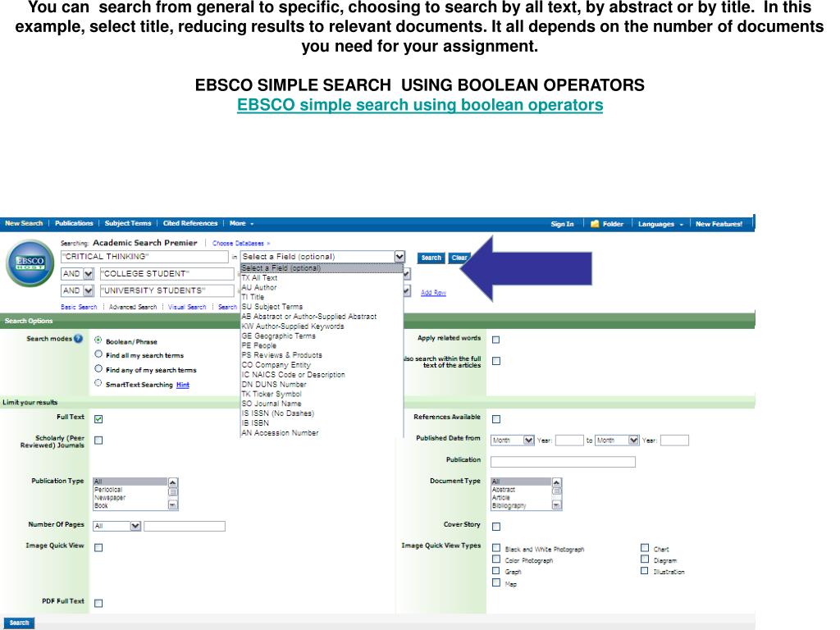
Task: Open the Languages dropdown
Action: [x=660, y=224]
